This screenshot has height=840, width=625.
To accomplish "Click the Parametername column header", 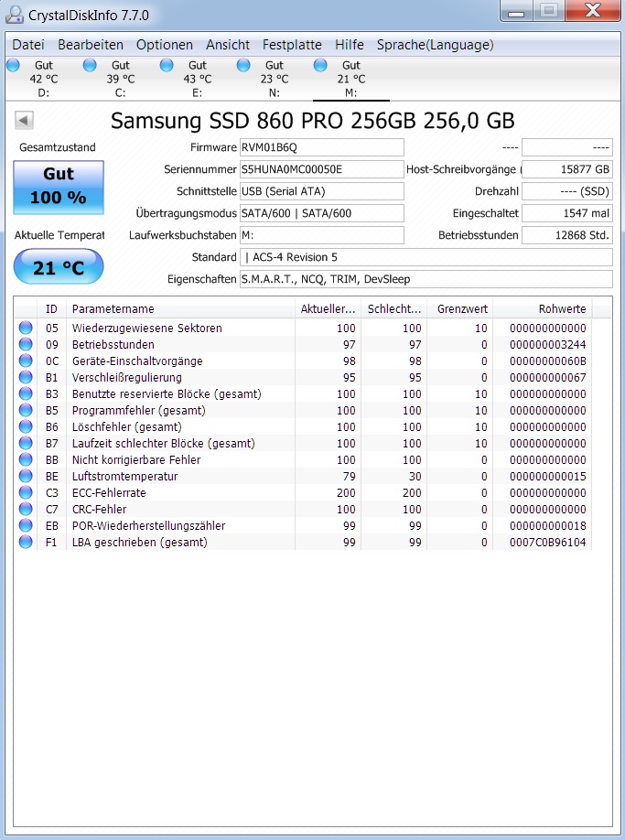I will (x=180, y=308).
